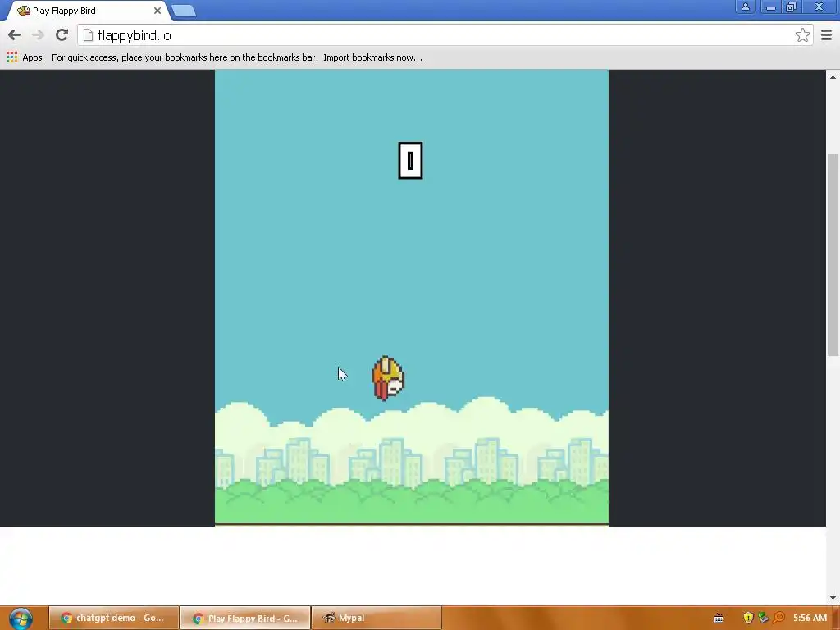Click the orange magnifier tray icon
This screenshot has height=630, width=840.
coord(779,619)
